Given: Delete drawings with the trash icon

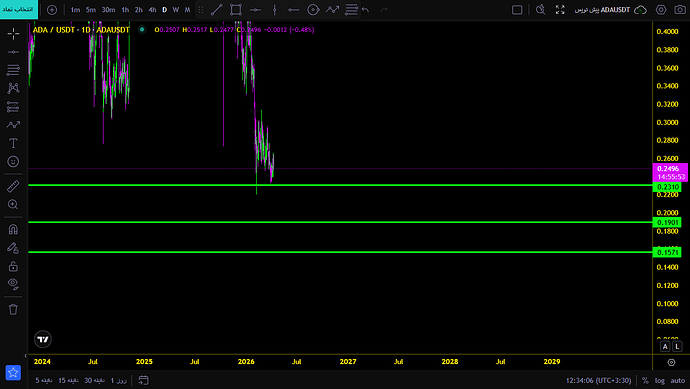Looking at the screenshot, I should pyautogui.click(x=13, y=309).
